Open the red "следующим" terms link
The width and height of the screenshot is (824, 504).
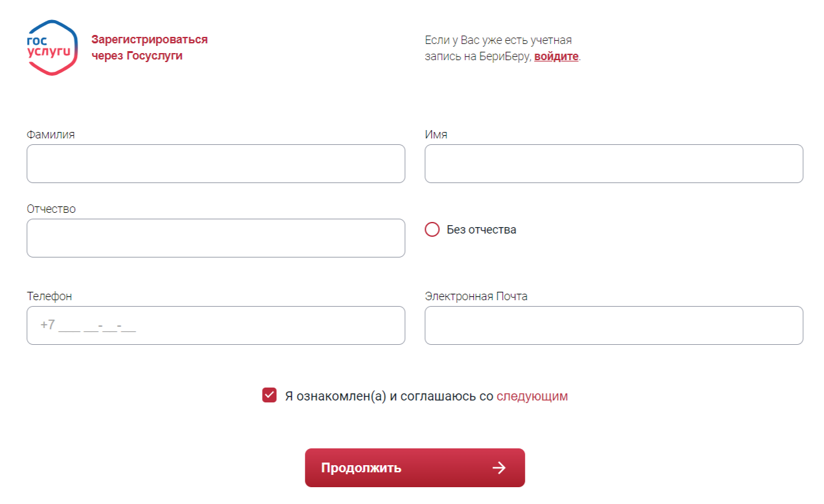coord(532,396)
